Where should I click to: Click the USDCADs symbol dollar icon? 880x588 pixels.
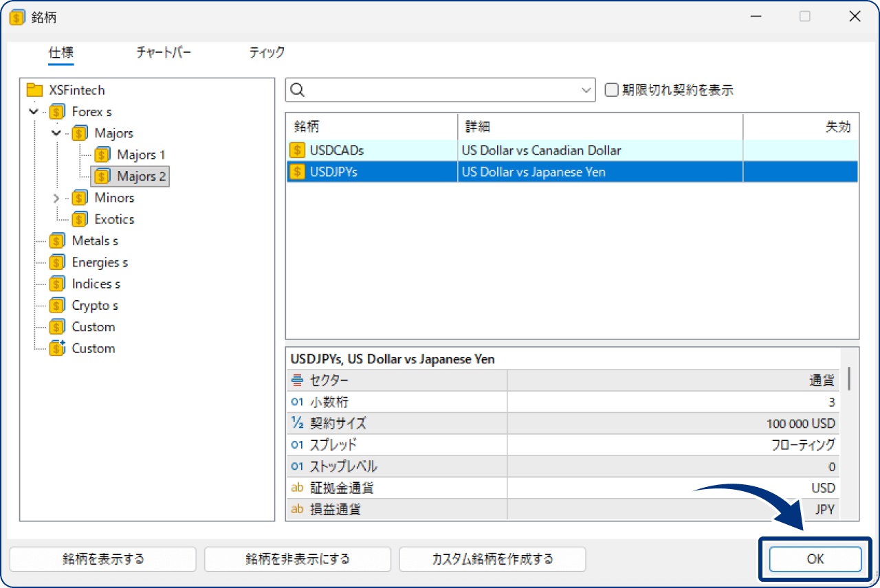coord(298,150)
